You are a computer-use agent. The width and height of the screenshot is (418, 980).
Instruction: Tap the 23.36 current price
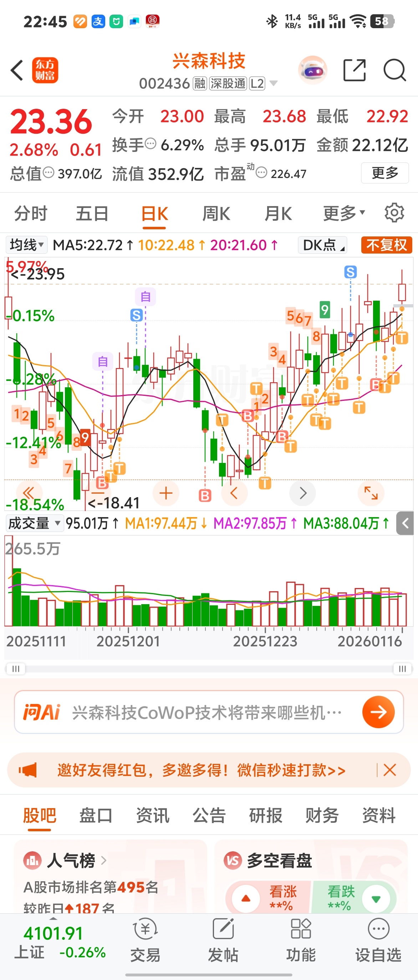[x=51, y=121]
